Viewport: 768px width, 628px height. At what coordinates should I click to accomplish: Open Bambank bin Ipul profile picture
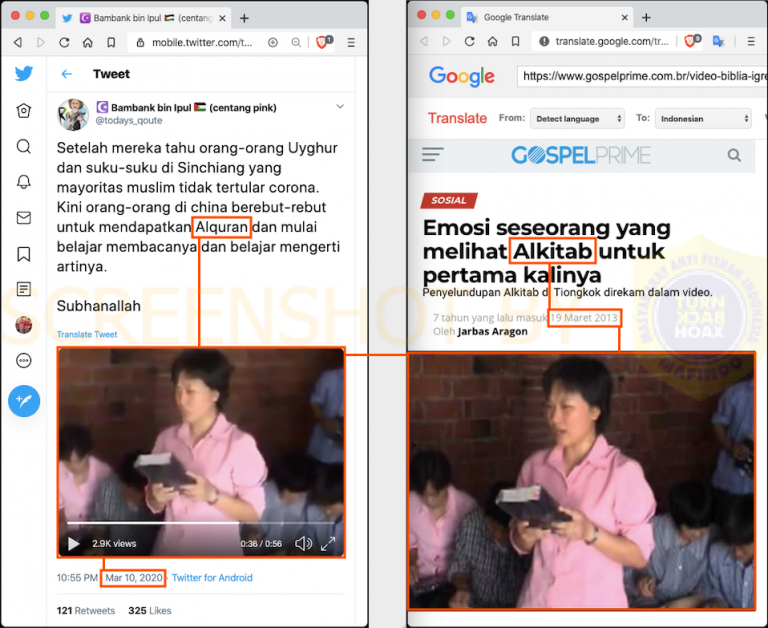coord(73,115)
